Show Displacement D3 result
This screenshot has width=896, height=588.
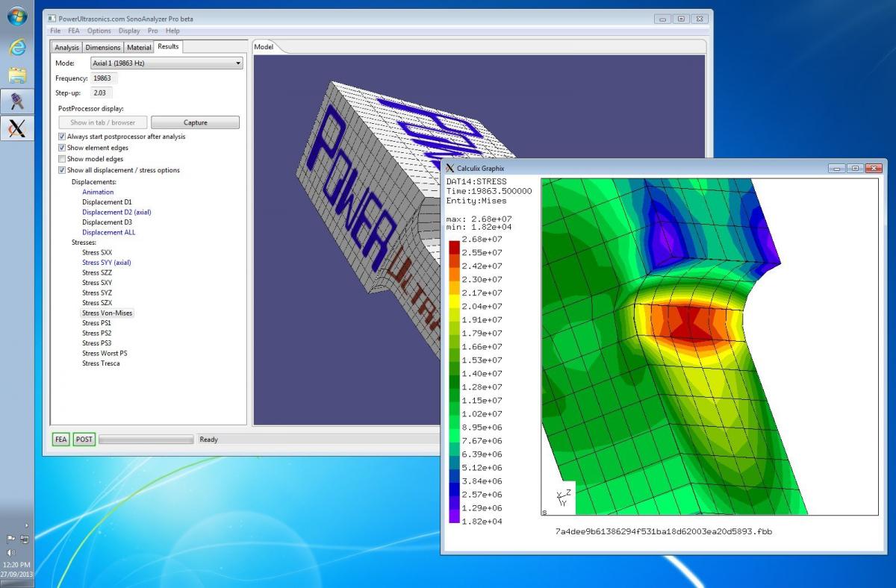tap(107, 222)
